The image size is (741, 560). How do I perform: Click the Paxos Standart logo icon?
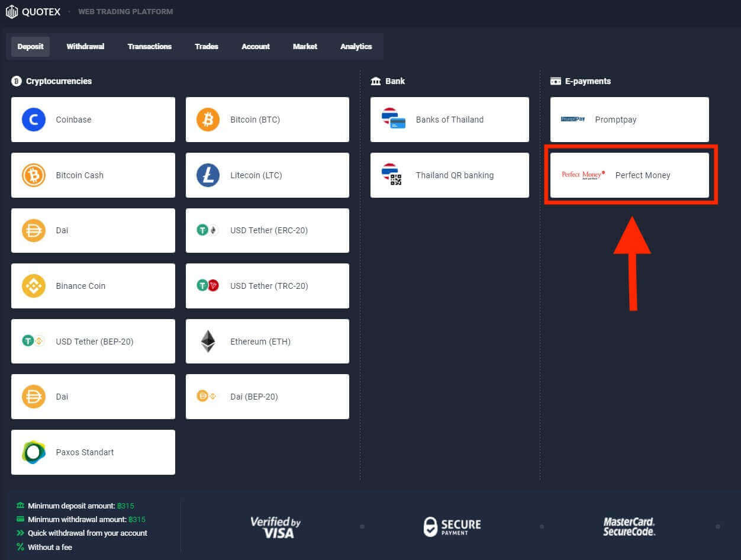tap(34, 452)
